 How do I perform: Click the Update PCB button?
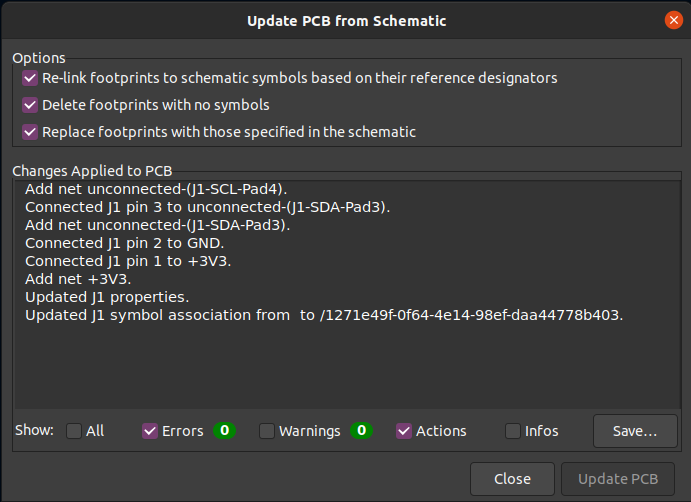pyautogui.click(x=618, y=479)
